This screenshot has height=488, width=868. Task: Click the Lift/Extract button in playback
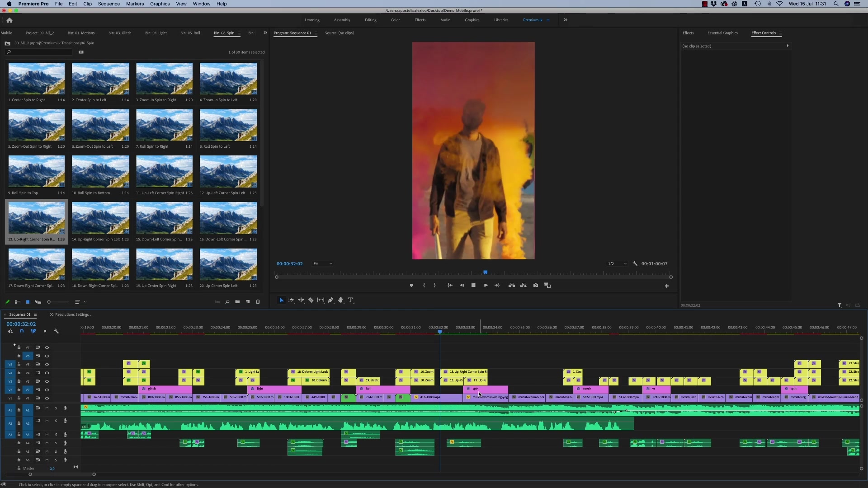(511, 286)
